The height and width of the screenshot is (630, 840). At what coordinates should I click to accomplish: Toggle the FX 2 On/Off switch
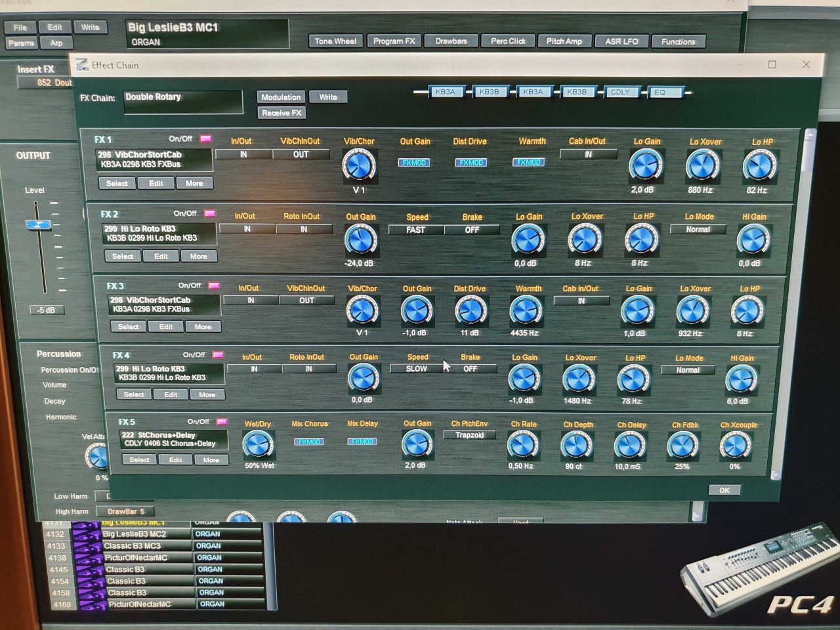(x=210, y=213)
